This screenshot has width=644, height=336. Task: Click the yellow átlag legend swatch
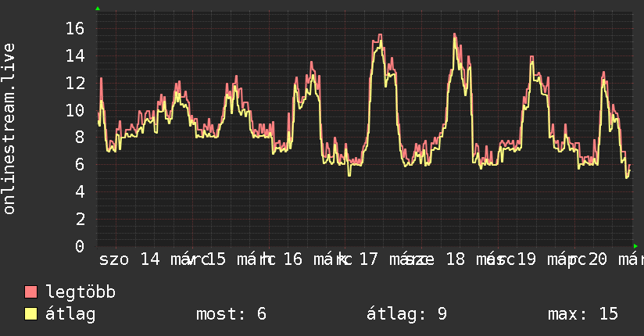tap(30, 314)
